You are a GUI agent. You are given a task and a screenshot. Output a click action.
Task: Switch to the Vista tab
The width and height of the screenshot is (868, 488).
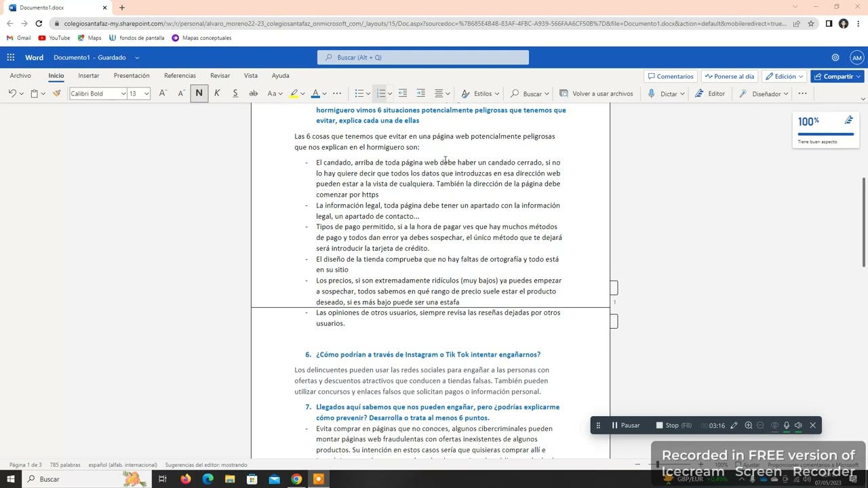251,76
